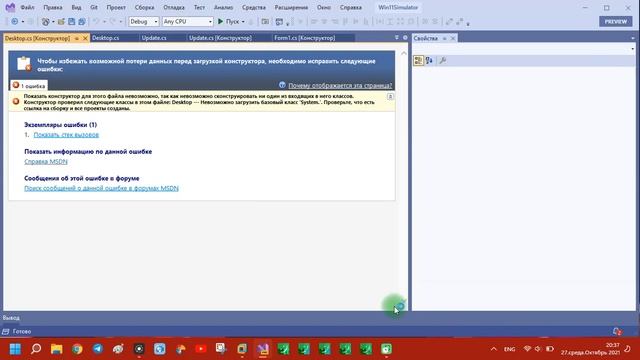640x360 pixels.
Task: Save current file with floppy icon
Action: [71, 21]
